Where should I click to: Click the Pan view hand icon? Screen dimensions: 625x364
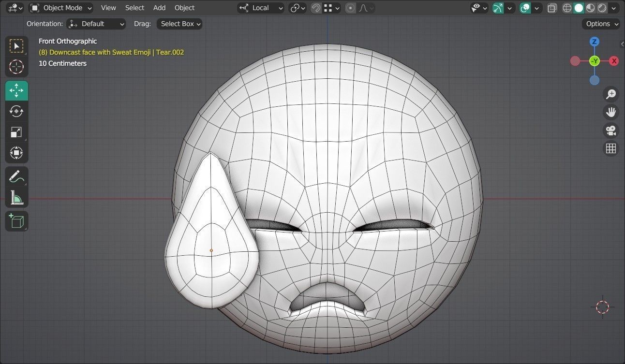tap(611, 112)
